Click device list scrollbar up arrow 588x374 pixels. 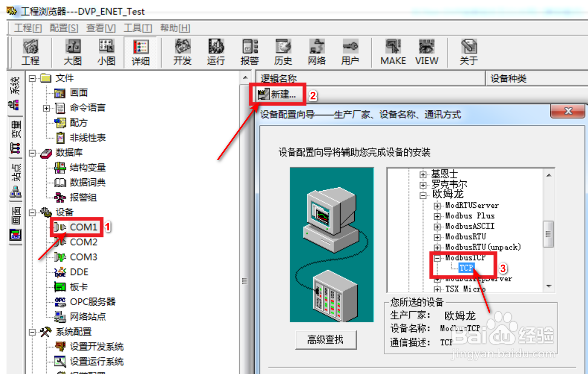(x=549, y=175)
